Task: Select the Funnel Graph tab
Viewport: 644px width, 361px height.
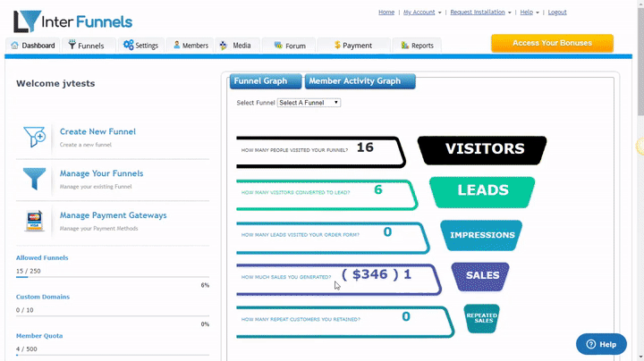Action: coord(266,81)
